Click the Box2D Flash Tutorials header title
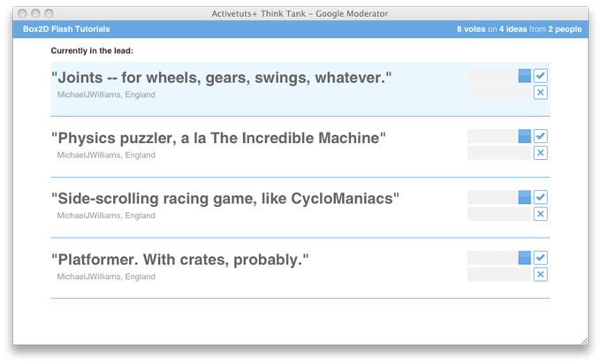Image resolution: width=601 pixels, height=364 pixels. pos(68,29)
